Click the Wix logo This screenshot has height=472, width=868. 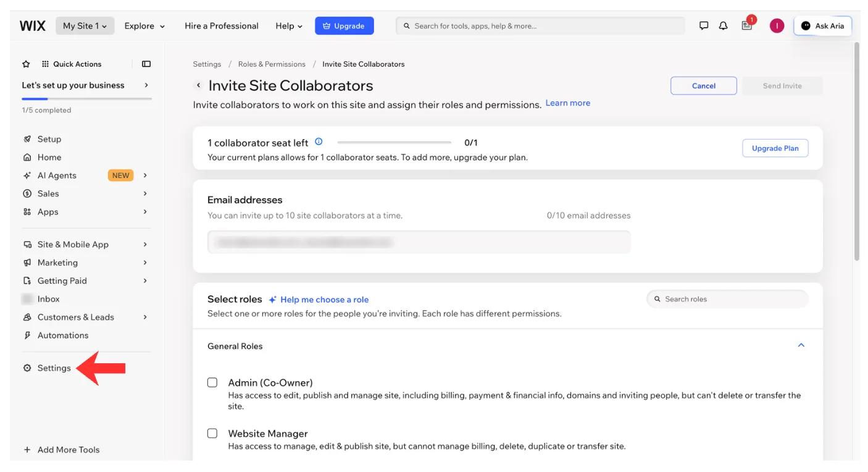(32, 26)
